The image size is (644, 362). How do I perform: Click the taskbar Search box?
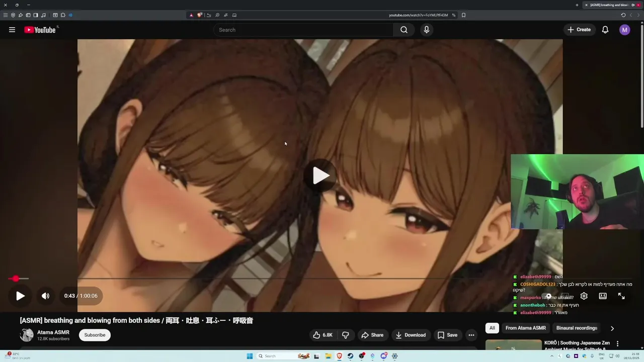283,356
